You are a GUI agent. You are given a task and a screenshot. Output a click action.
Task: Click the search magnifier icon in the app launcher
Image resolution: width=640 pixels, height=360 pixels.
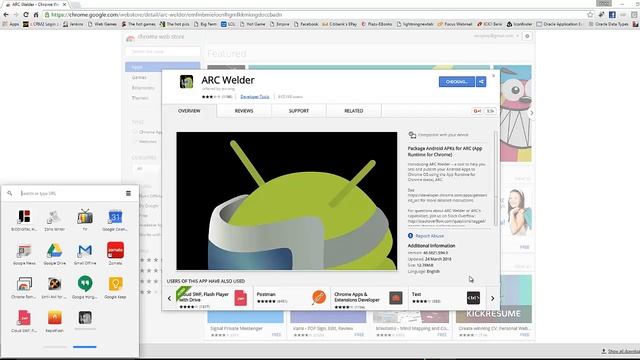tap(10, 193)
